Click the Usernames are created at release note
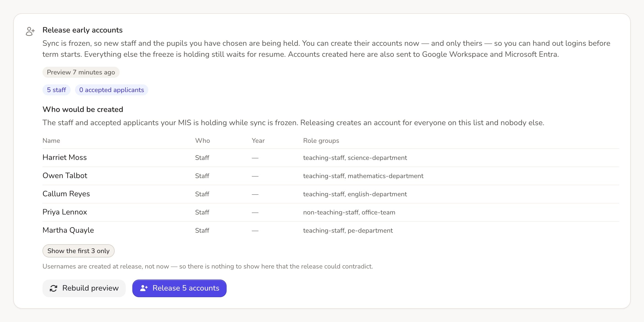 pos(208,266)
